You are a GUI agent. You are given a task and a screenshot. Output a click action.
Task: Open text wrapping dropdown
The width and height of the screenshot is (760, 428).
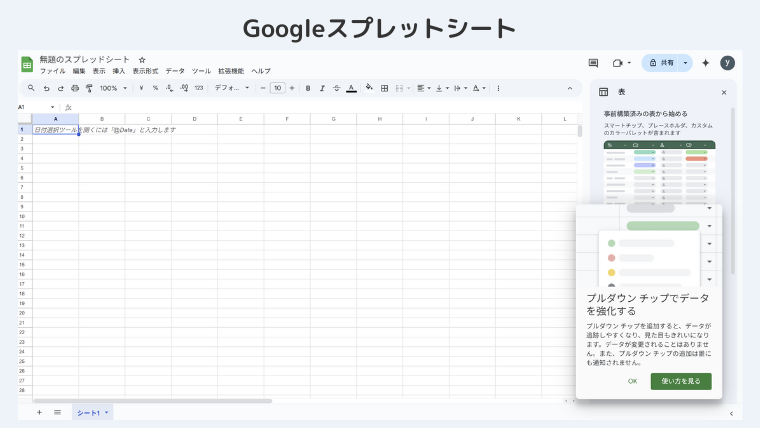pyautogui.click(x=460, y=88)
